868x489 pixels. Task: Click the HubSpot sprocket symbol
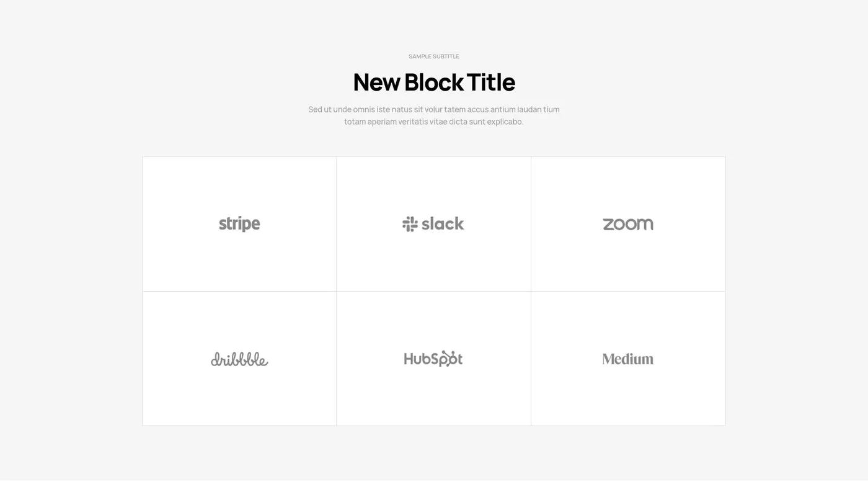(451, 359)
